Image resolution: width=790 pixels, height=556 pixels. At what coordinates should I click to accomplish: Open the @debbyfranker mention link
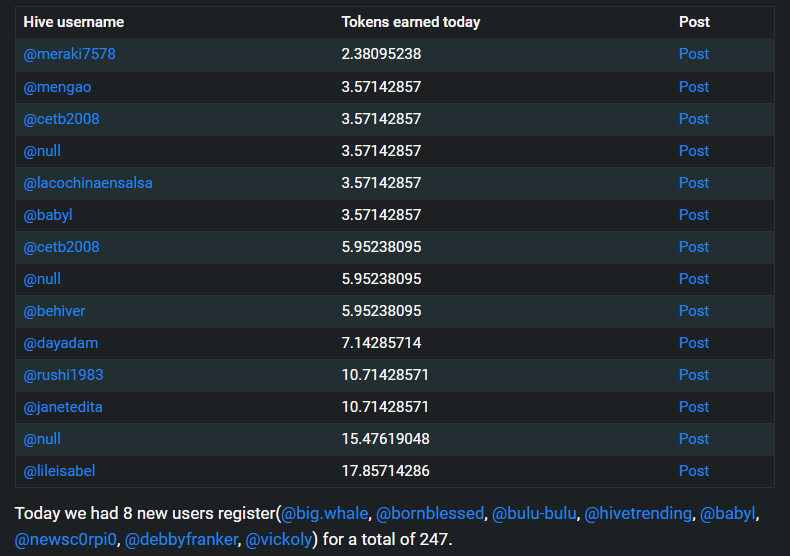point(181,539)
